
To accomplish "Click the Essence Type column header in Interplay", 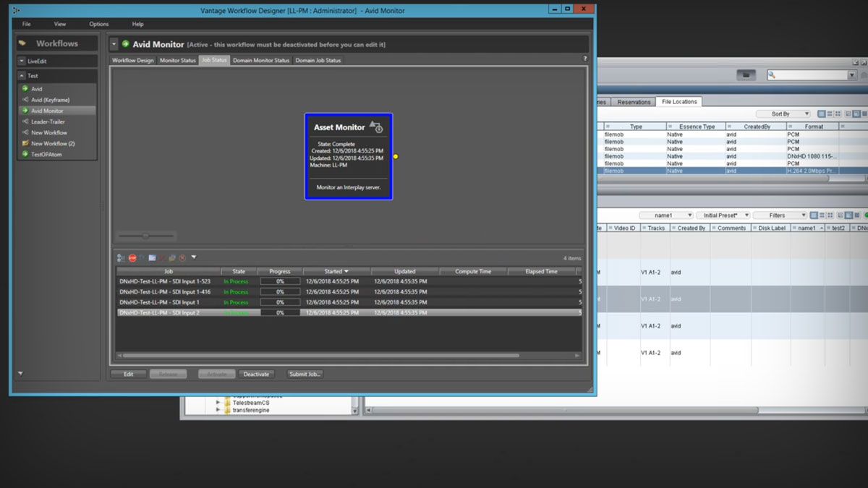I will pos(695,127).
